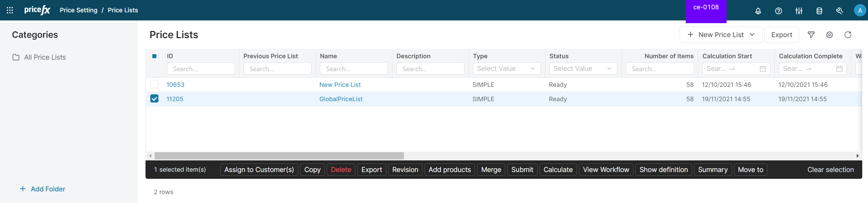Click the database icon in header
This screenshot has height=203, width=868.
pyautogui.click(x=819, y=11)
